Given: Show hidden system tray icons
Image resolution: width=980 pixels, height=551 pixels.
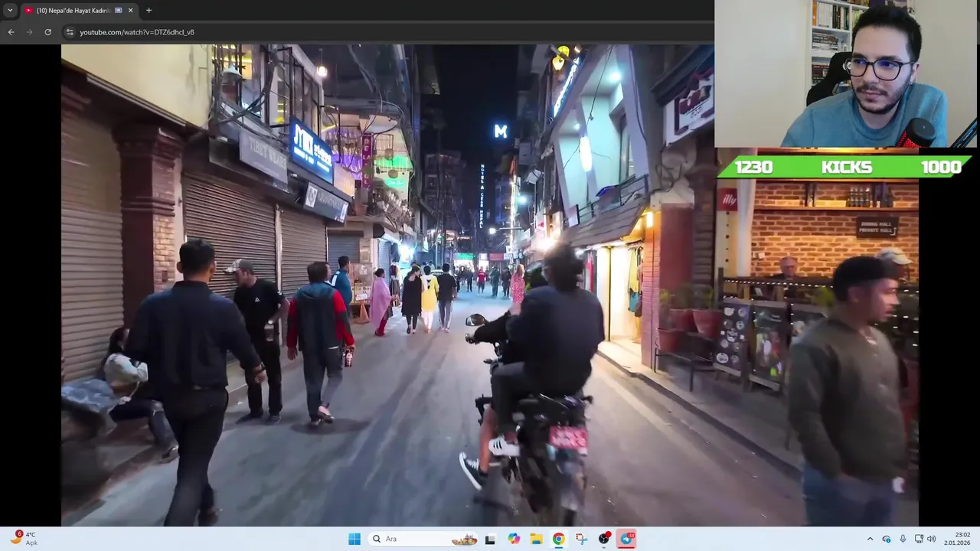Looking at the screenshot, I should [870, 539].
